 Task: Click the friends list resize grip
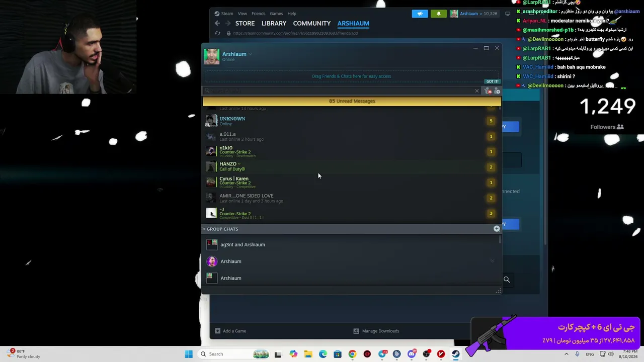click(498, 291)
